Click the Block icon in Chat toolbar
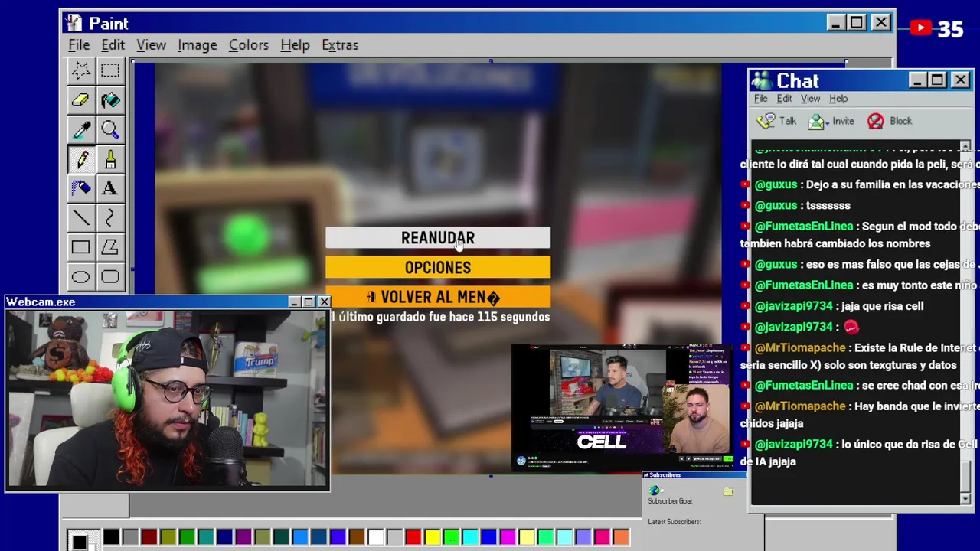The width and height of the screenshot is (980, 551). pyautogui.click(x=876, y=121)
